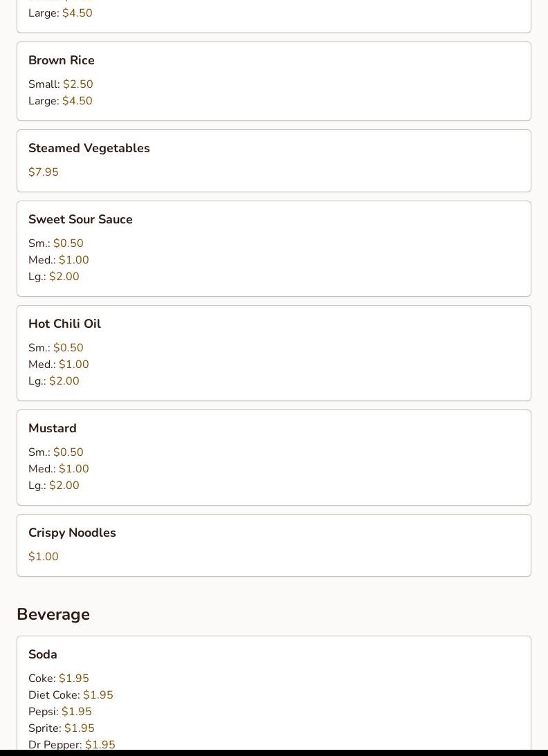Click the Brown Rice Small $2.50 price

pyautogui.click(x=77, y=84)
